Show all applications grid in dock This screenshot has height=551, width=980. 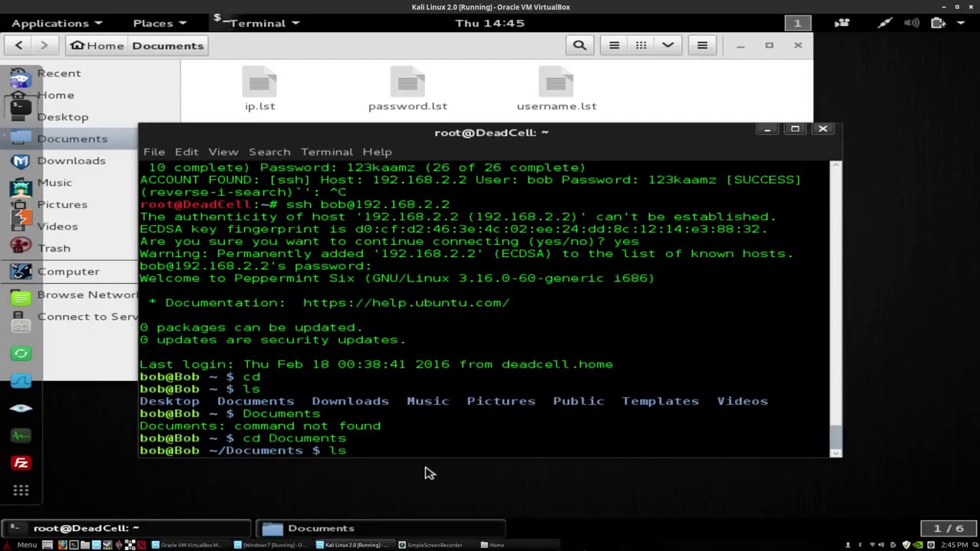tap(21, 491)
